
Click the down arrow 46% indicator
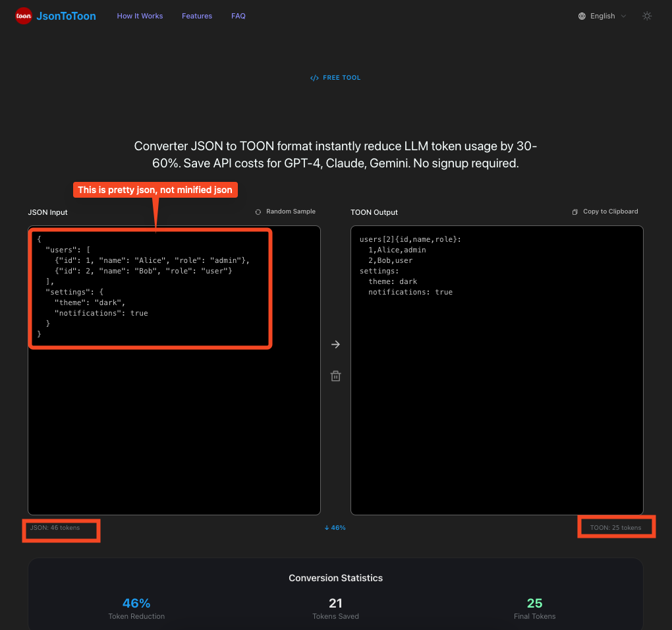click(335, 527)
